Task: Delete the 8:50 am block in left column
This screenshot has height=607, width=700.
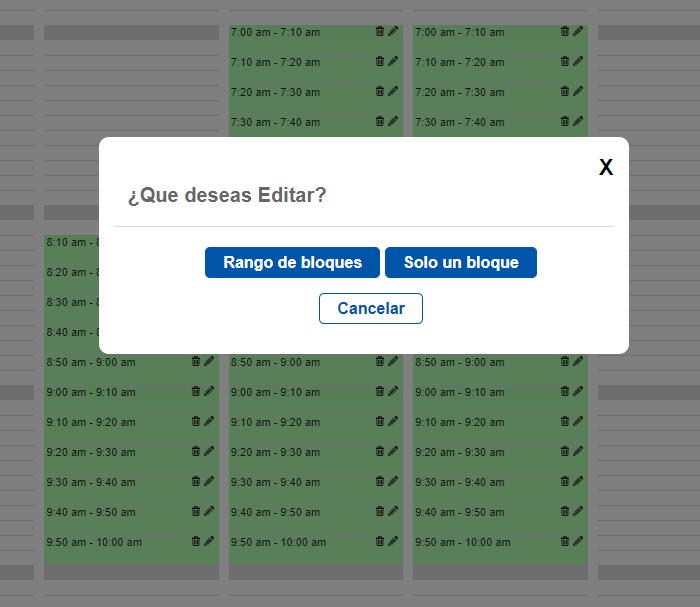Action: (196, 361)
